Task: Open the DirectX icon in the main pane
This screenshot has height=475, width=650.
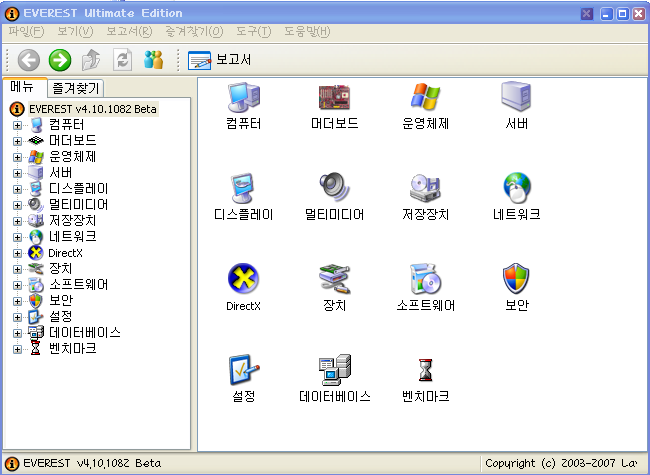Action: (x=243, y=278)
